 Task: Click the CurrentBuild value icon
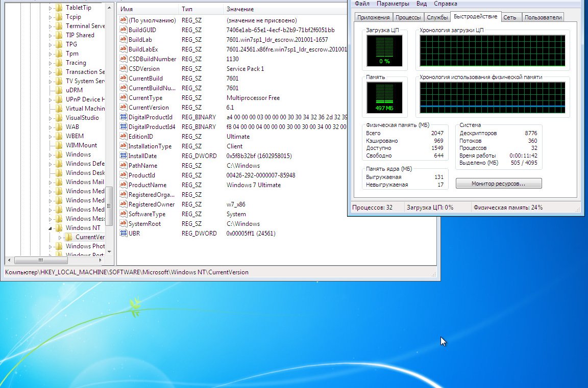point(124,79)
